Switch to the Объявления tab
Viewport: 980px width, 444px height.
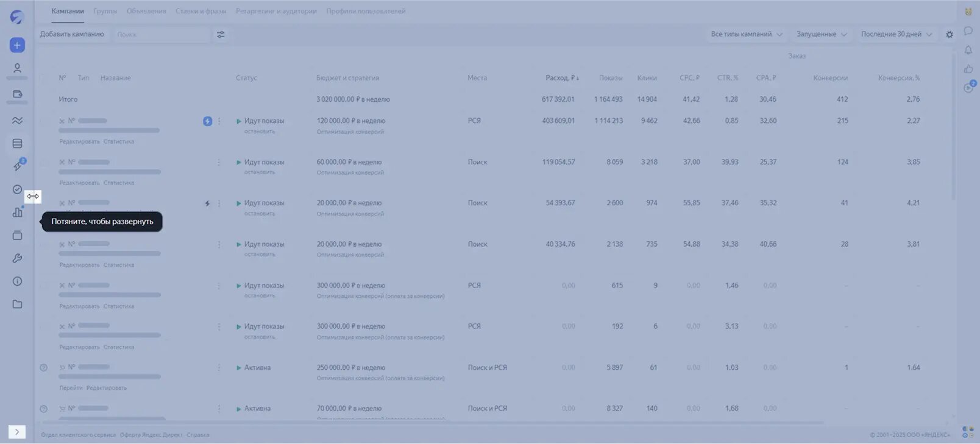pos(146,11)
